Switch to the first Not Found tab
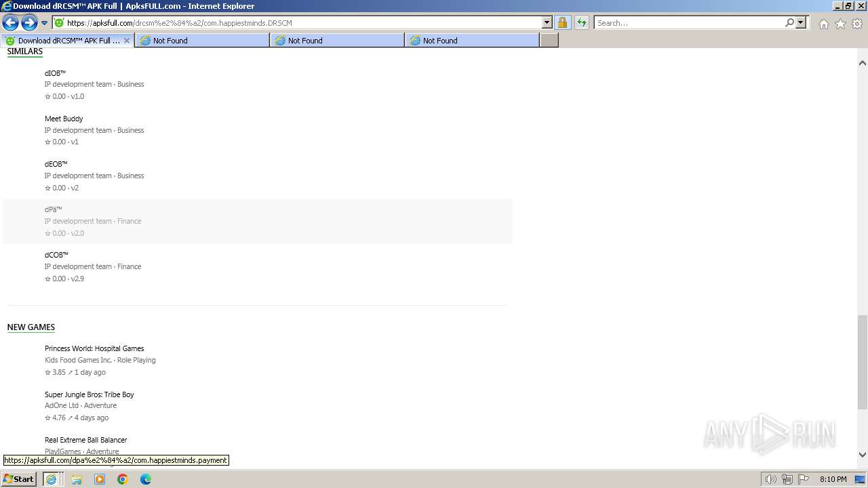Screen dimensions: 868x488 202,41
